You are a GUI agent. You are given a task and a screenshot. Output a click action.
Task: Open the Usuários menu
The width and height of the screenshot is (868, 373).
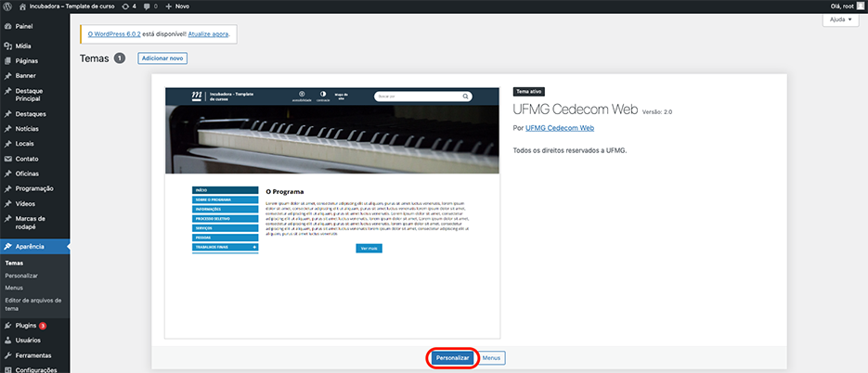(x=28, y=341)
